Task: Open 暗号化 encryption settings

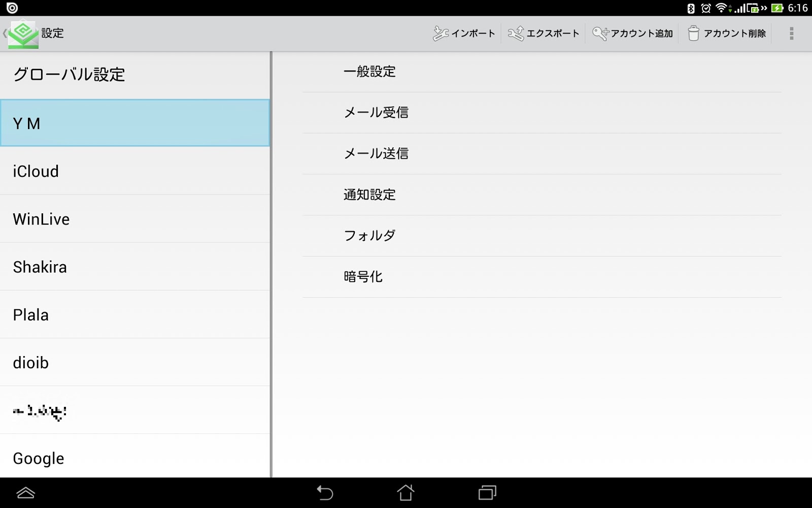Action: pyautogui.click(x=542, y=277)
